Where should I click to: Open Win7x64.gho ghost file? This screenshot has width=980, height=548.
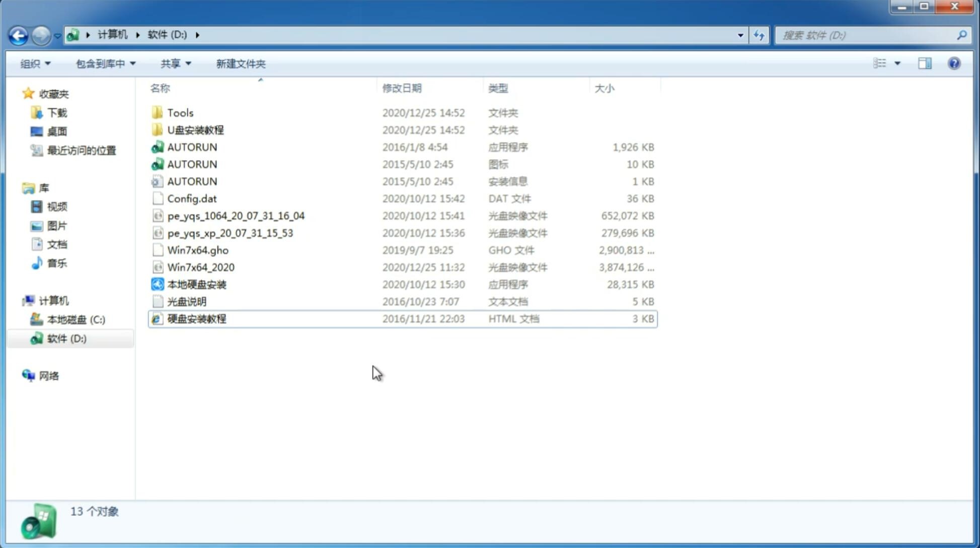tap(198, 250)
